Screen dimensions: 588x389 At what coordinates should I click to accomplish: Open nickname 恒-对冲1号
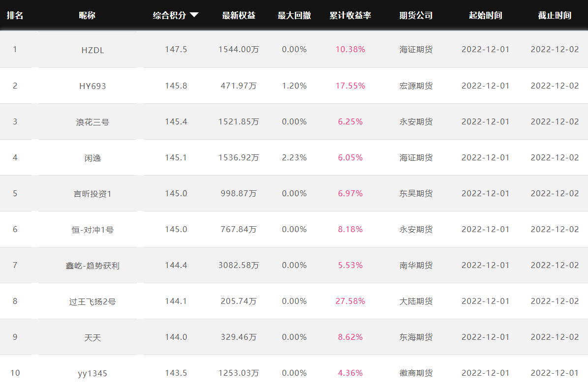pyautogui.click(x=93, y=230)
